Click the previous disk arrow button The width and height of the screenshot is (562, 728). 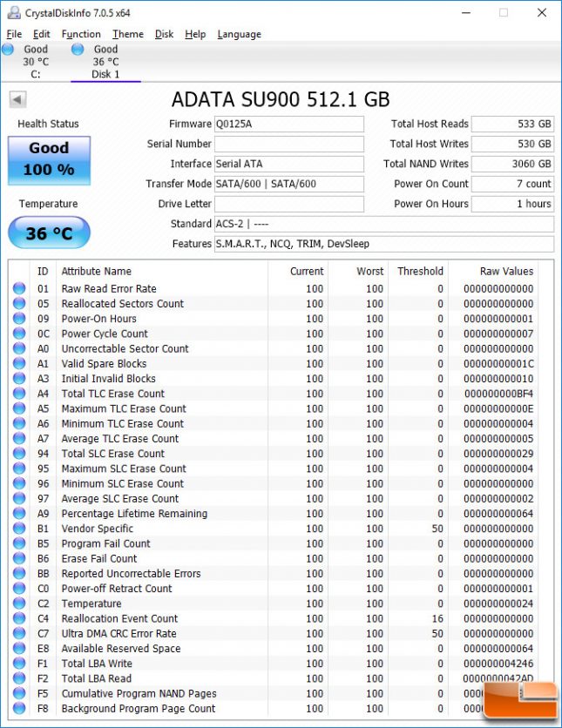coord(17,99)
